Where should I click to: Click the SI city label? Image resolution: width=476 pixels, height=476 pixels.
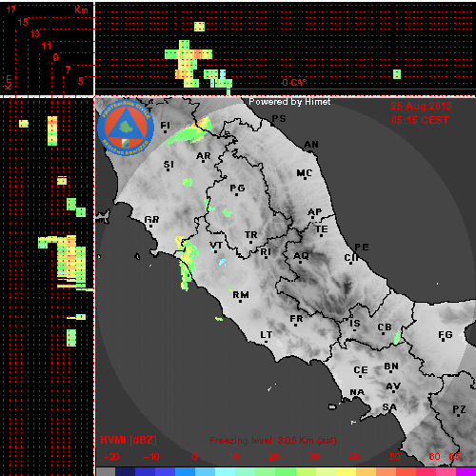169,165
